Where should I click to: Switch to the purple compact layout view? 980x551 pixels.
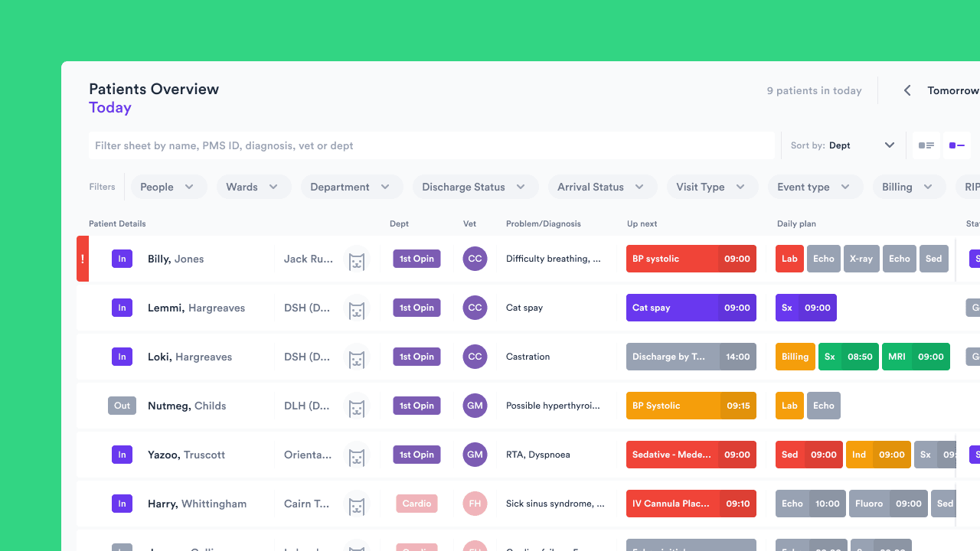(956, 145)
